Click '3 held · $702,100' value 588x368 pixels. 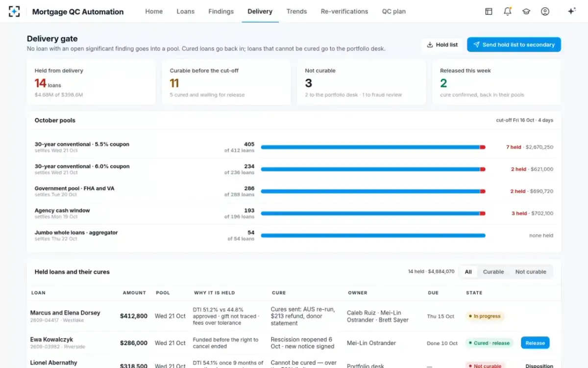[x=532, y=213]
